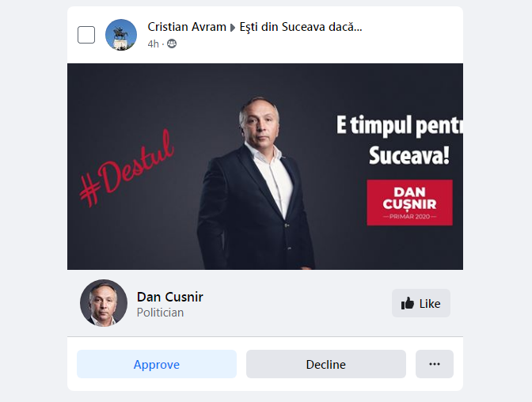Open the 'Ești din Suceava dacă...' group link
The height and width of the screenshot is (402, 532).
(301, 27)
